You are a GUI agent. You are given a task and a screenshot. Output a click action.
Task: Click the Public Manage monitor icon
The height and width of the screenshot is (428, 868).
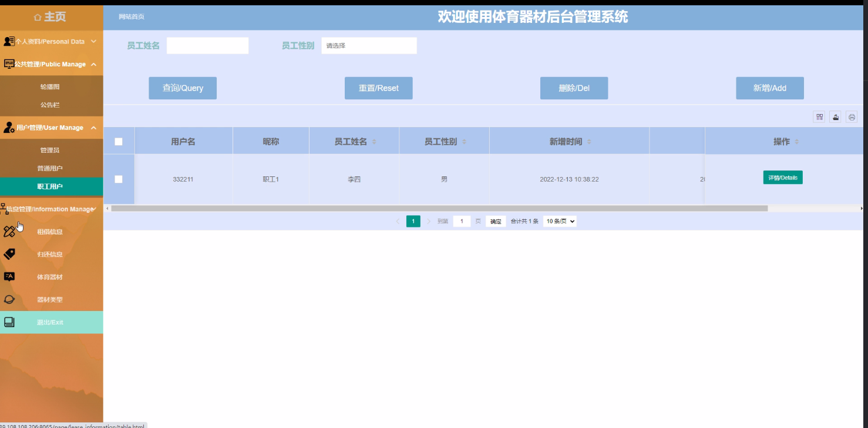point(9,64)
